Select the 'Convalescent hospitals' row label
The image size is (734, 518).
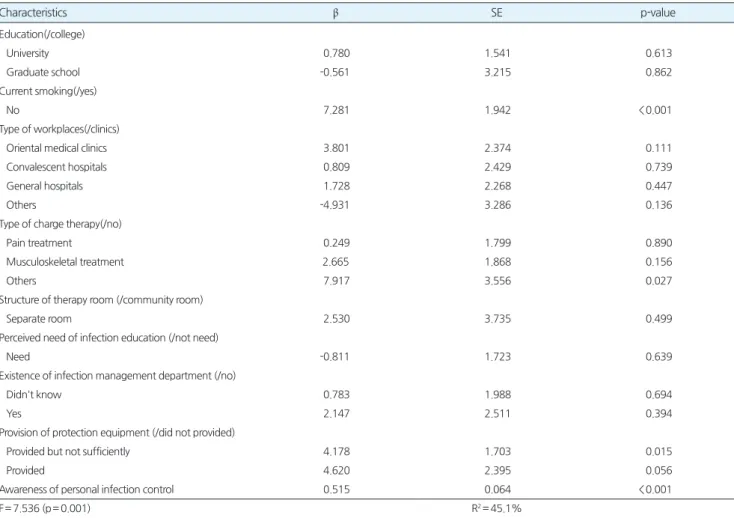[57, 167]
